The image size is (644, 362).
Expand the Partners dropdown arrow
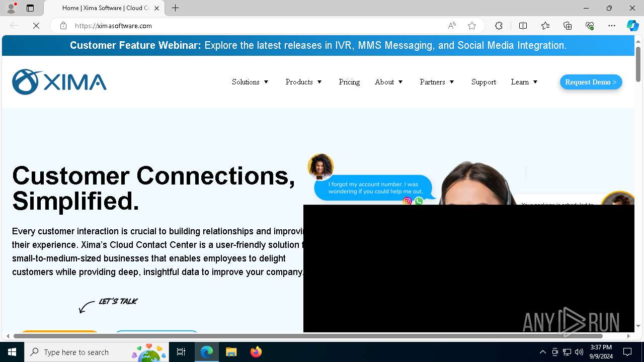pos(452,82)
